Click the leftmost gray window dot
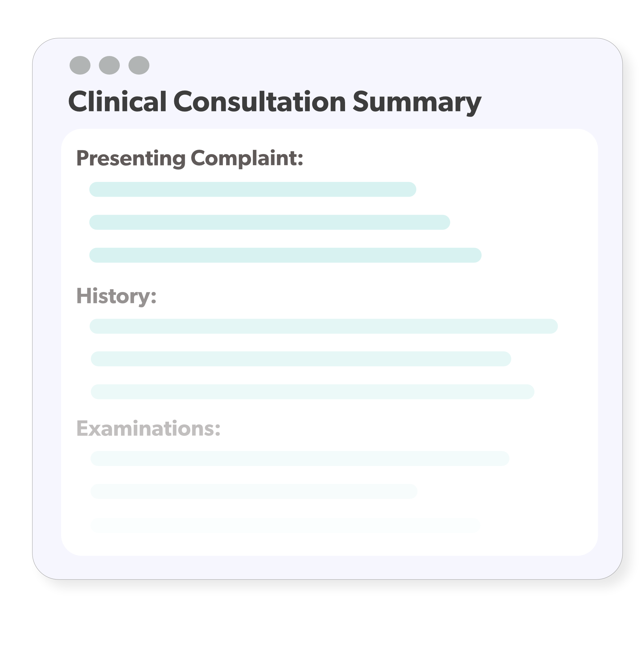Image resolution: width=644 pixels, height=645 pixels. [80, 65]
